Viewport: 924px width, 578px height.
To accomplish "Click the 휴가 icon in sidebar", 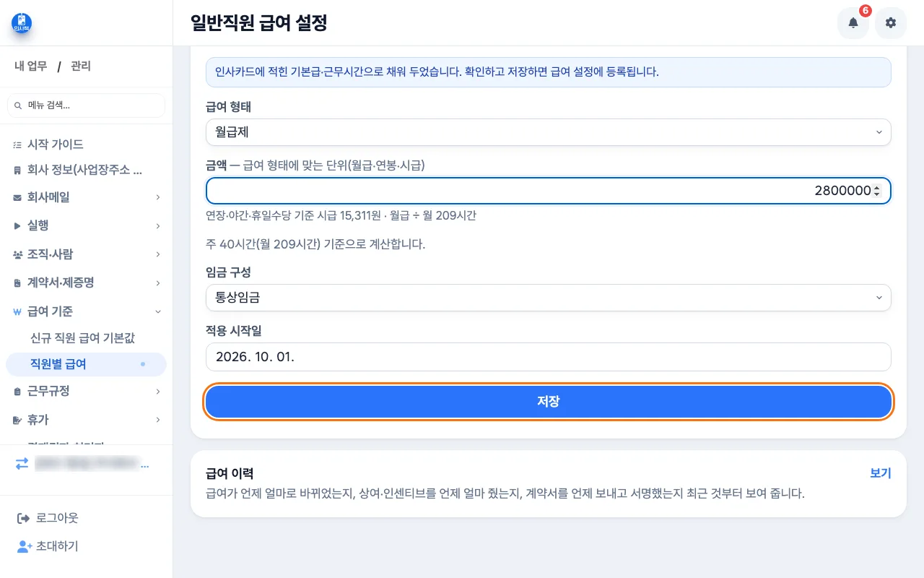I will pos(17,420).
